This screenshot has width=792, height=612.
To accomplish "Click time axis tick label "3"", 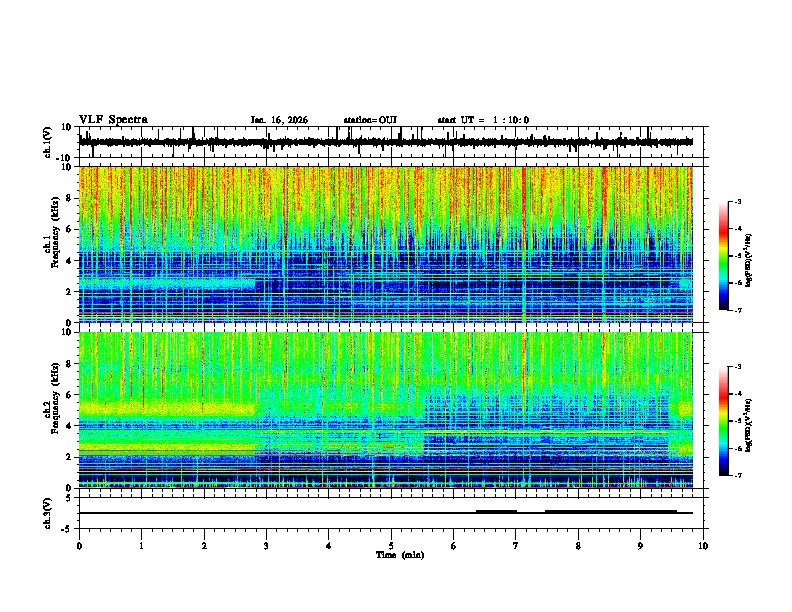I will point(266,546).
